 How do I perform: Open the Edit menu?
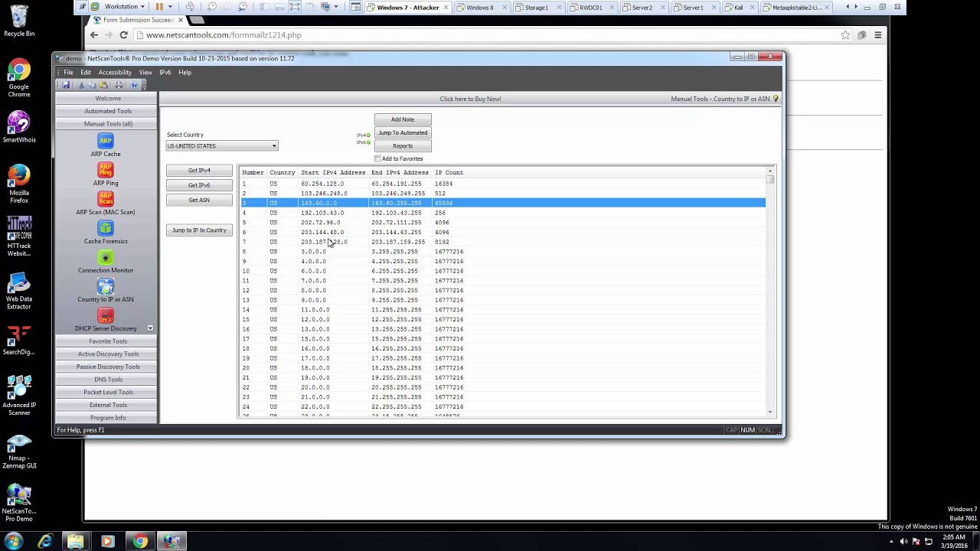pyautogui.click(x=86, y=72)
